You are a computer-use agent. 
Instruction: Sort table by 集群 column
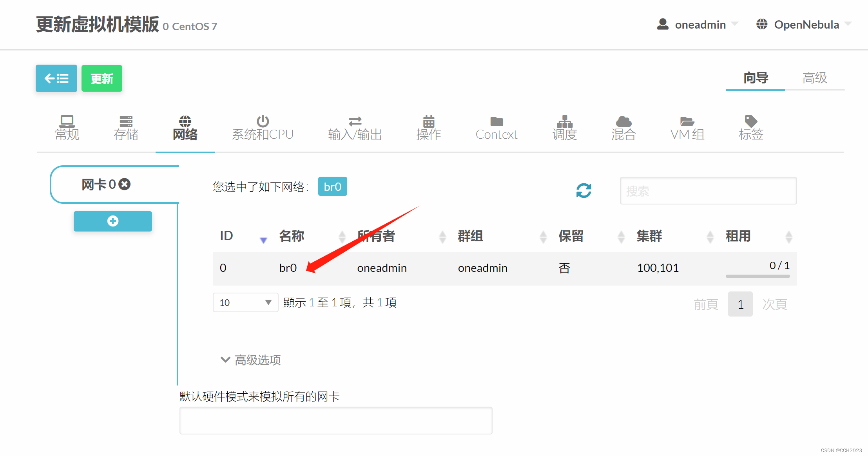[x=649, y=236]
